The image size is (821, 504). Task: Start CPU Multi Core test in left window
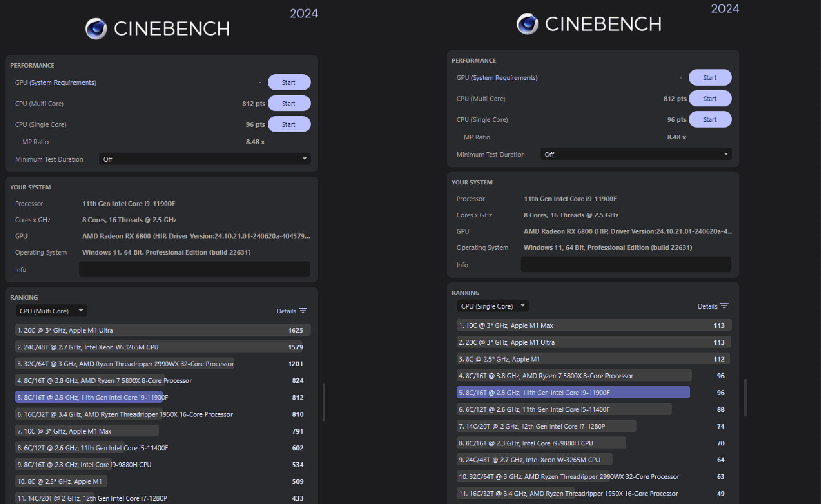click(x=289, y=104)
